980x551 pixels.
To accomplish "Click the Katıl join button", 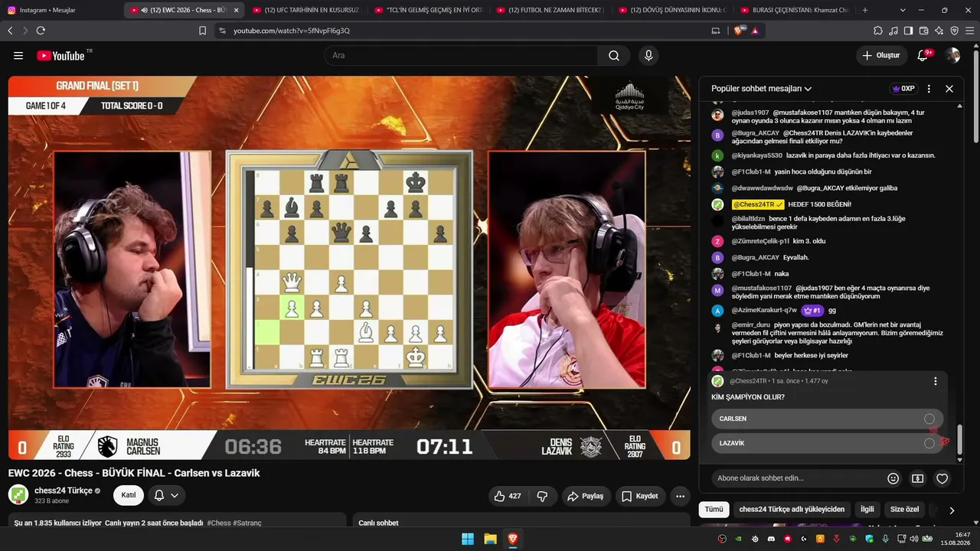I will click(x=129, y=495).
